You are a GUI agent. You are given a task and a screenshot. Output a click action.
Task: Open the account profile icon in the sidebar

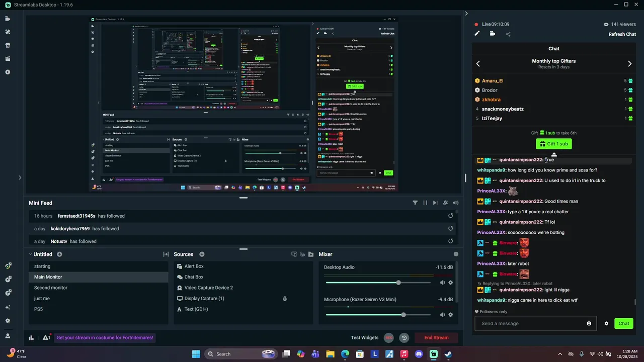click(x=8, y=336)
